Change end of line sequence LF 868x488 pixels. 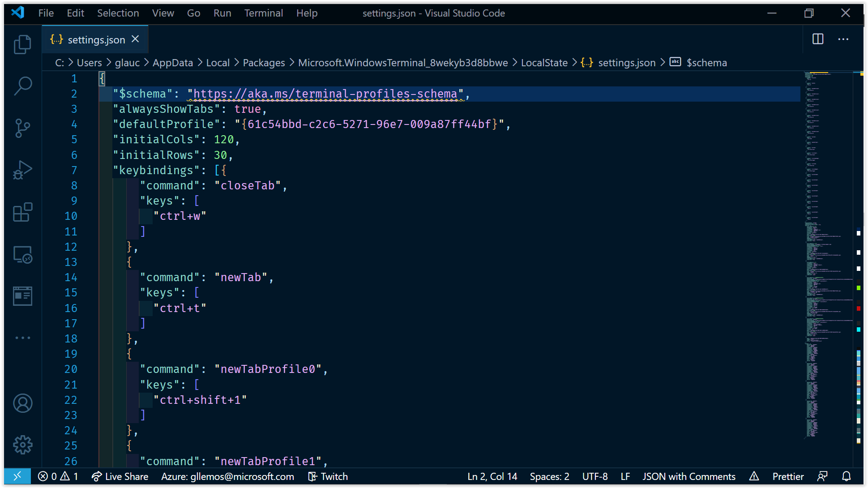point(625,476)
